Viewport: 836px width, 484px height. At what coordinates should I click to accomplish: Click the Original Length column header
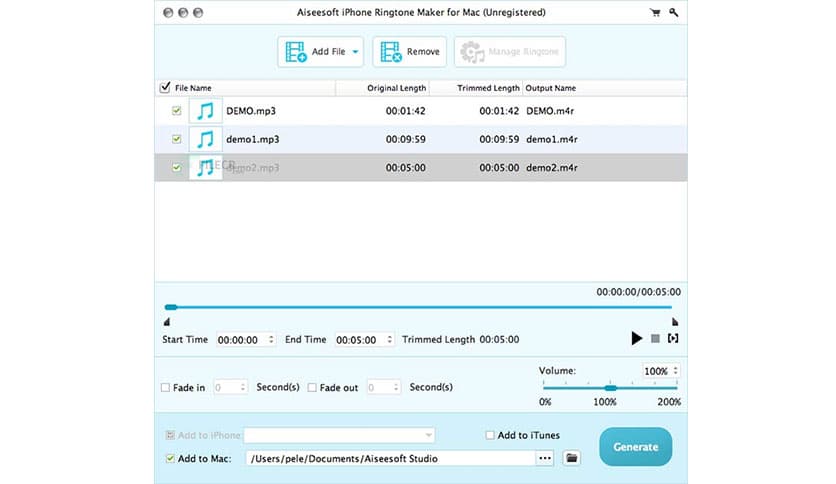coord(396,88)
